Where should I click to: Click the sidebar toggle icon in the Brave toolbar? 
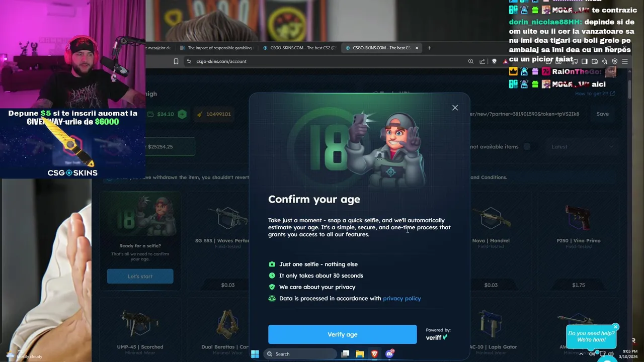click(x=584, y=61)
